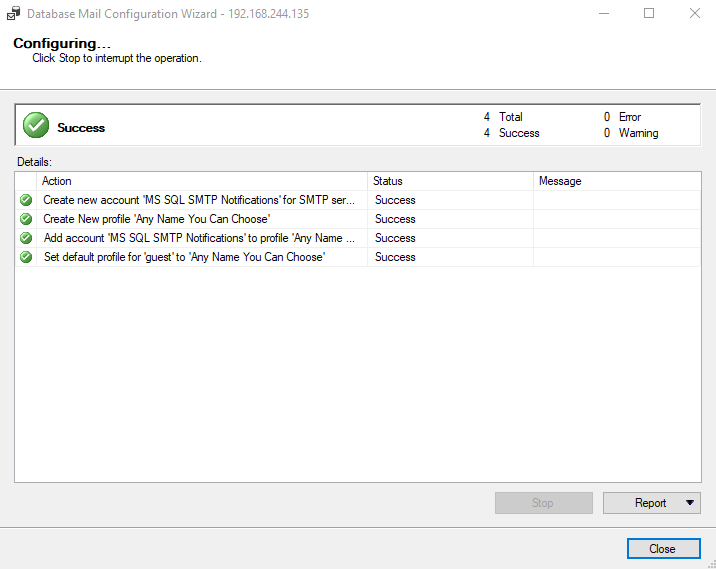Click the Report button
Viewport: 716px width, 569px height.
click(x=651, y=503)
